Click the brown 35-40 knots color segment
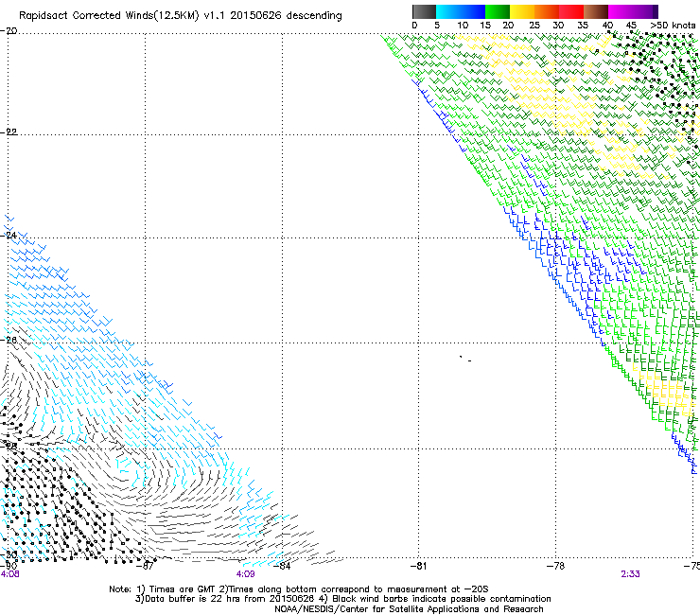Screen dimensions: 700x615 [596, 11]
